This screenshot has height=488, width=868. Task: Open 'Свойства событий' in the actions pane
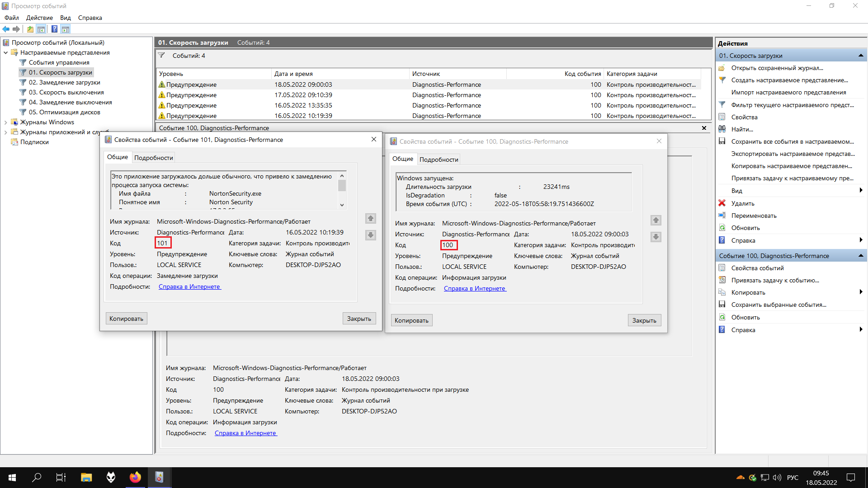click(x=757, y=268)
